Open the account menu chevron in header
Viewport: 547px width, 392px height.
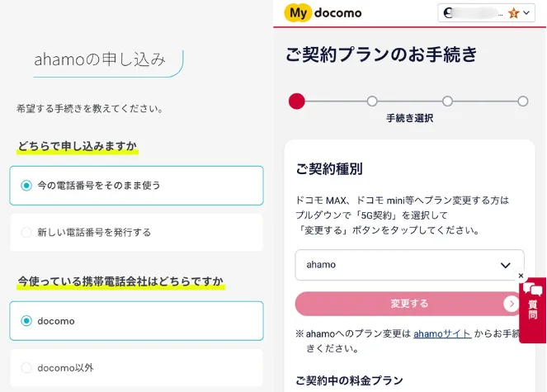tap(527, 13)
